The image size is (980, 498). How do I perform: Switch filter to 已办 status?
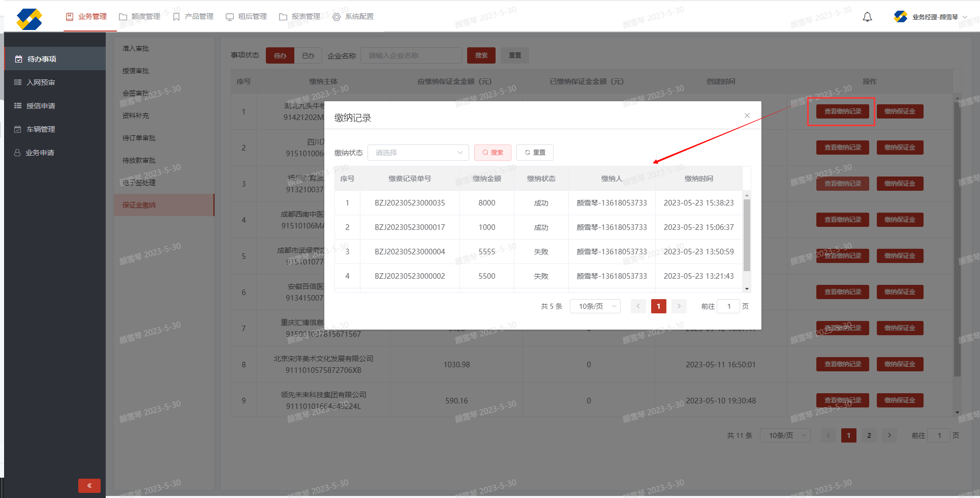pos(308,55)
